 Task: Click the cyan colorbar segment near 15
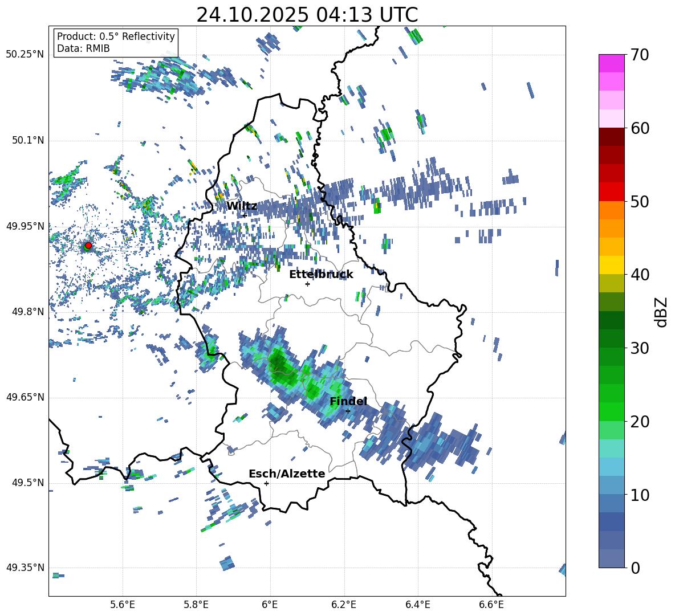[611, 448]
